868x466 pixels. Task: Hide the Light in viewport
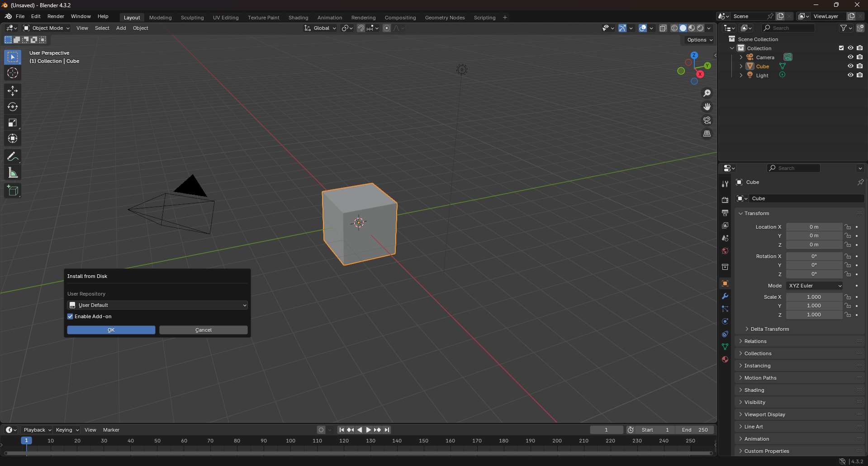pos(850,75)
